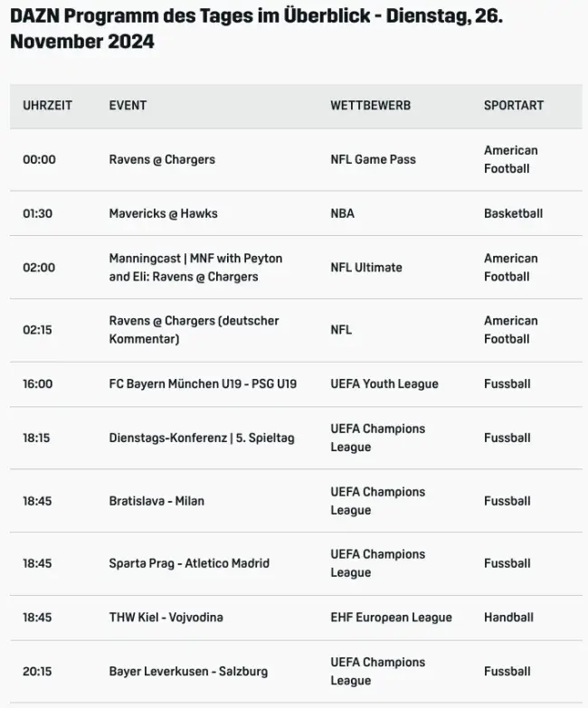Click the NBA competition cell
The image size is (588, 708).
[x=342, y=214]
